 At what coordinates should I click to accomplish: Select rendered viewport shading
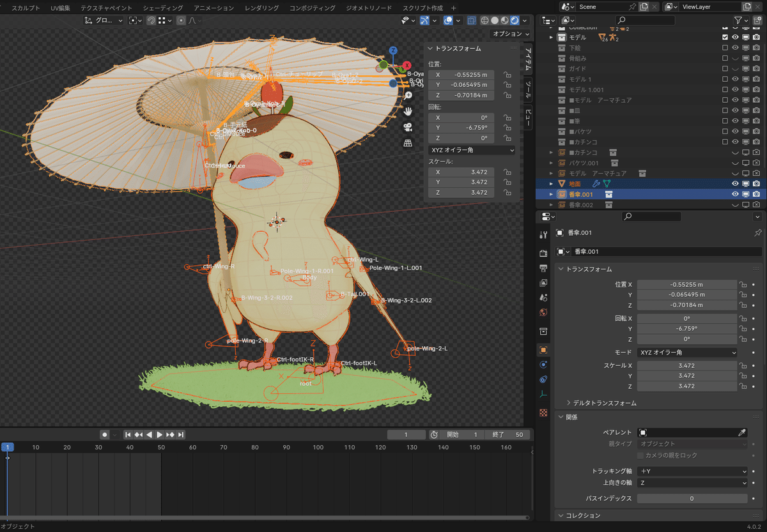coord(515,20)
